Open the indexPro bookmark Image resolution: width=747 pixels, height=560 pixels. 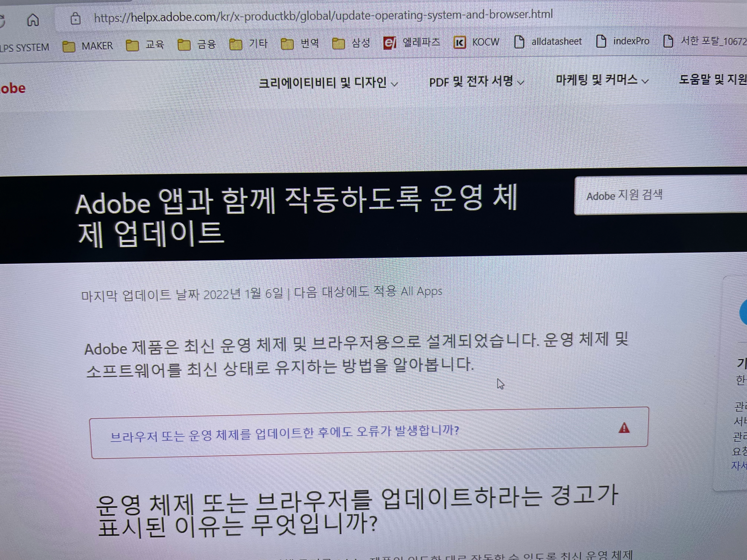(x=623, y=41)
